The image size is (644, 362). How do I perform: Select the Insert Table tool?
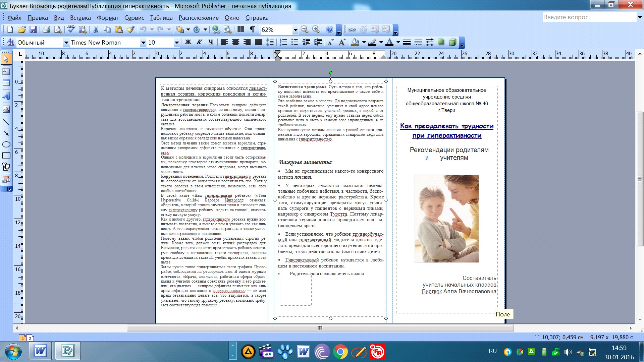6,83
